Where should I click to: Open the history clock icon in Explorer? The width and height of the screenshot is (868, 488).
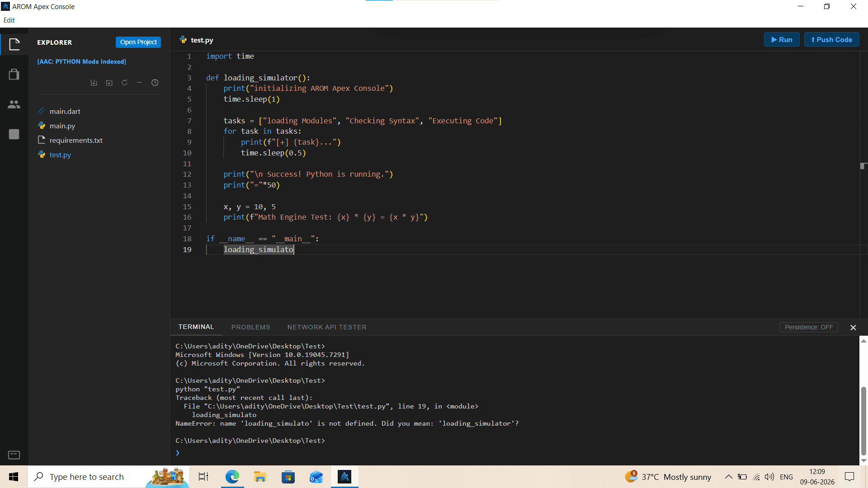click(x=155, y=83)
